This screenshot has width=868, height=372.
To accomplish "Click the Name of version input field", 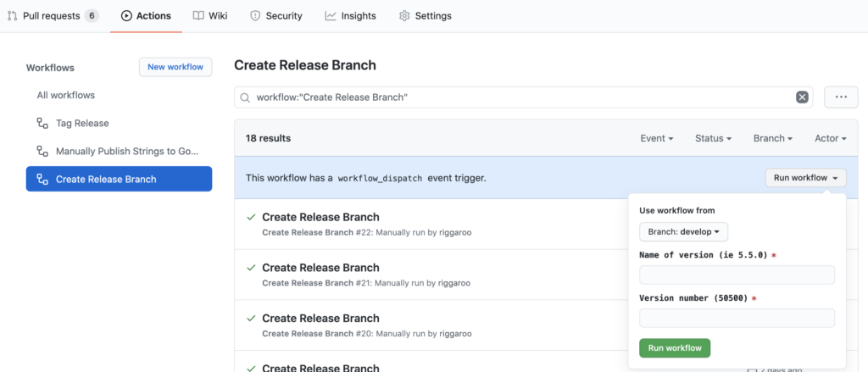I will coord(737,275).
